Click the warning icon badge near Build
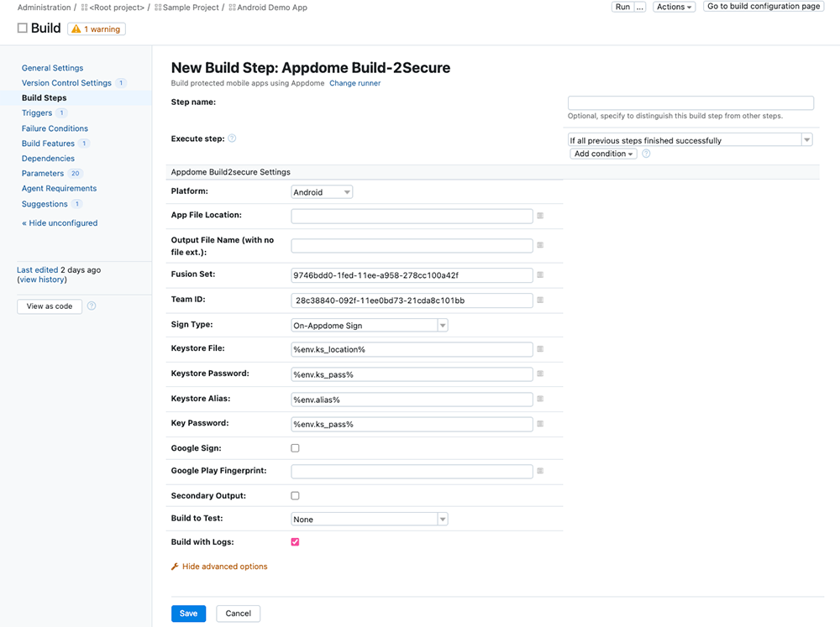Viewport: 840px width, 627px height. coord(97,29)
